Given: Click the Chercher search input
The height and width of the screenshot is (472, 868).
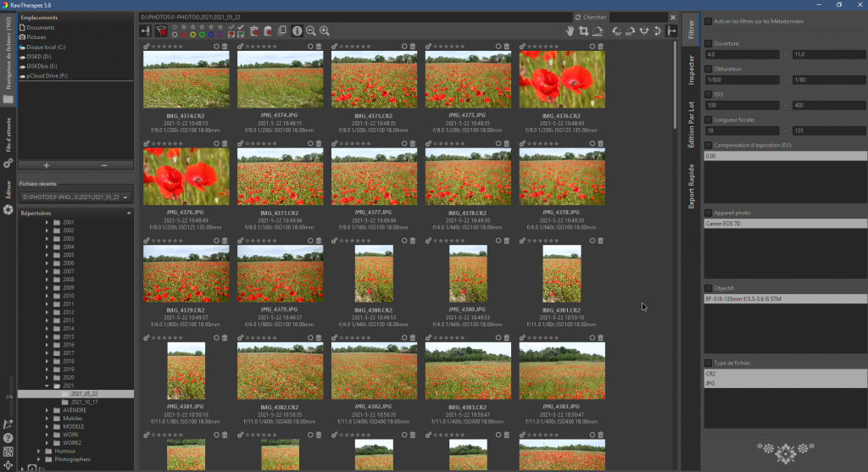Looking at the screenshot, I should (x=638, y=17).
